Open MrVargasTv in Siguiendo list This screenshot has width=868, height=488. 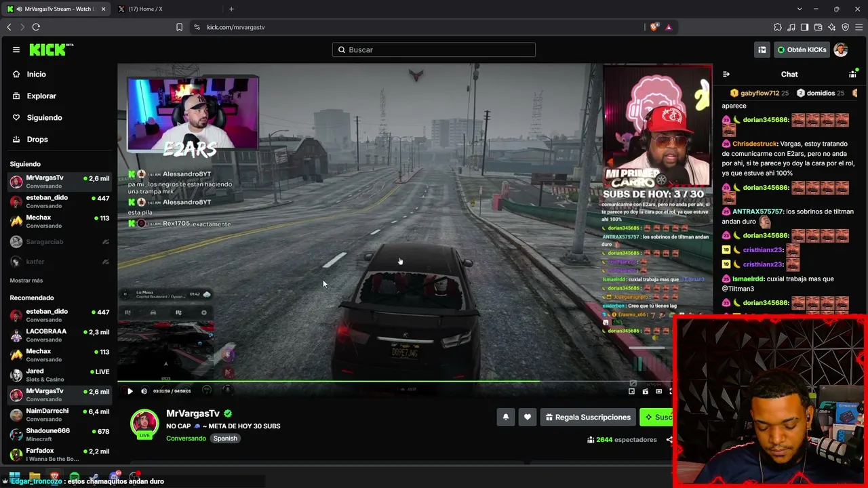pos(60,182)
